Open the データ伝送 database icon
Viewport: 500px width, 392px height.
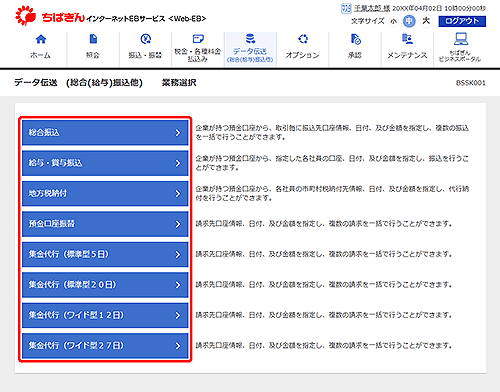click(250, 39)
